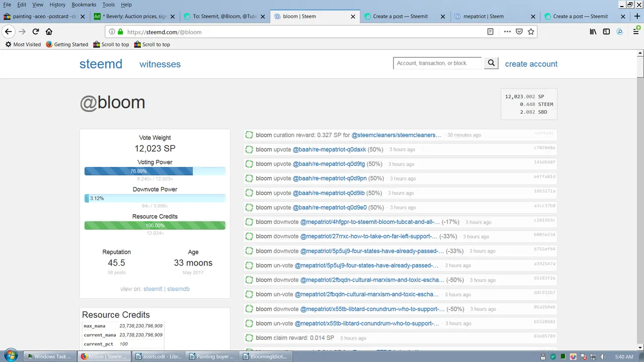This screenshot has width=644, height=362.
Task: Click first 'Scroll to top' bookmark
Action: (111, 44)
